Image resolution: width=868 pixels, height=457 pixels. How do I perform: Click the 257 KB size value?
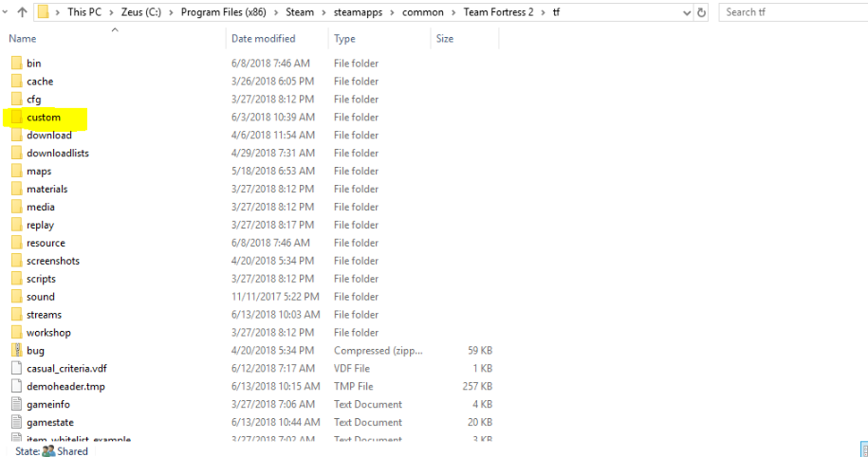pos(477,386)
